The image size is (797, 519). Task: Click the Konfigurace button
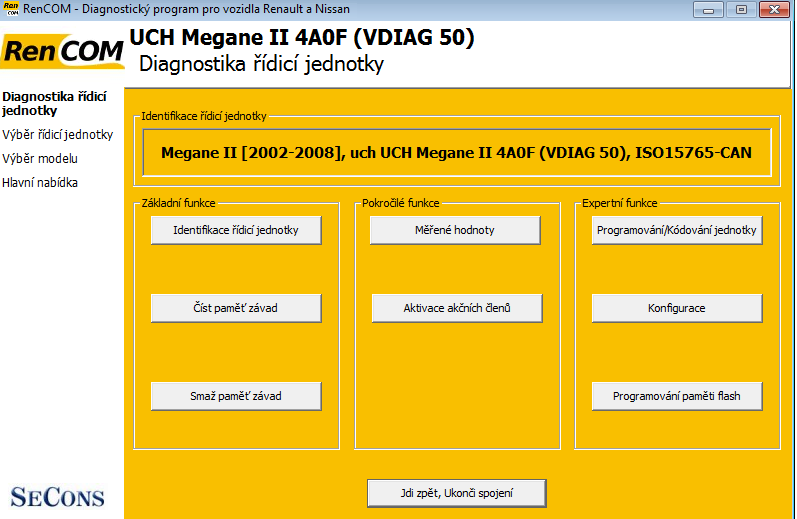tap(677, 308)
